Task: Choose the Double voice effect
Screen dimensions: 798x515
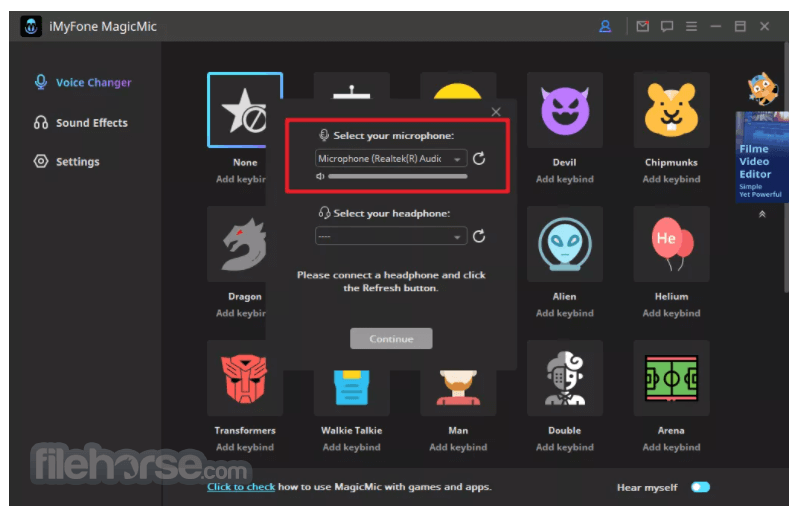Action: point(564,378)
